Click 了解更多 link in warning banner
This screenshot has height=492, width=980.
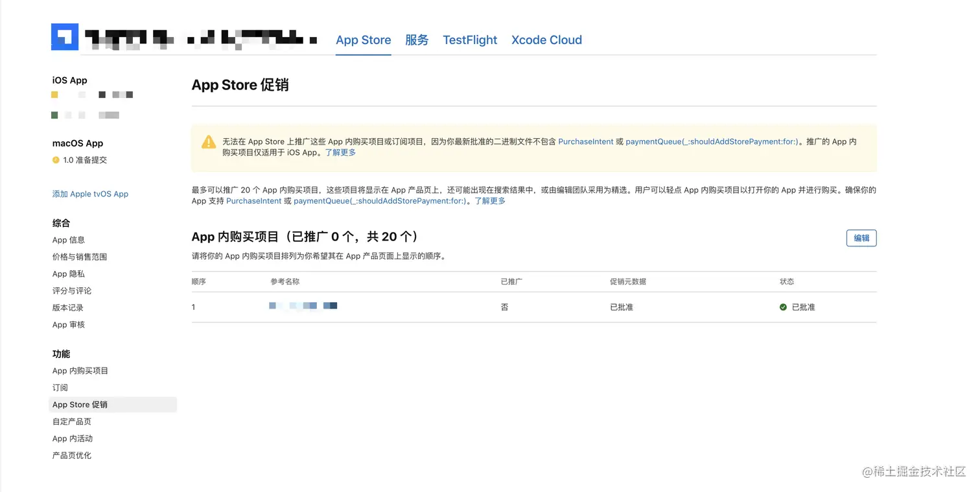(340, 152)
